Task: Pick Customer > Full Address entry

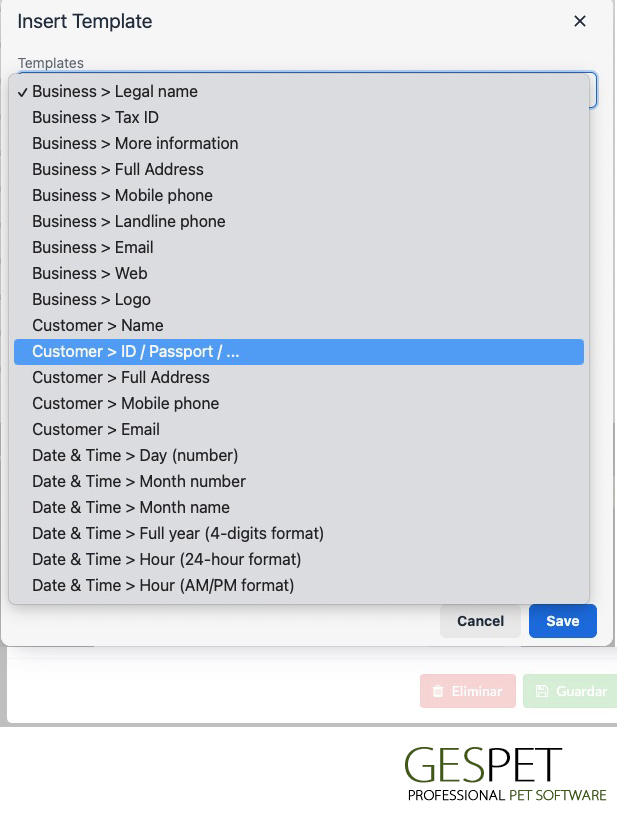Action: pyautogui.click(x=299, y=378)
